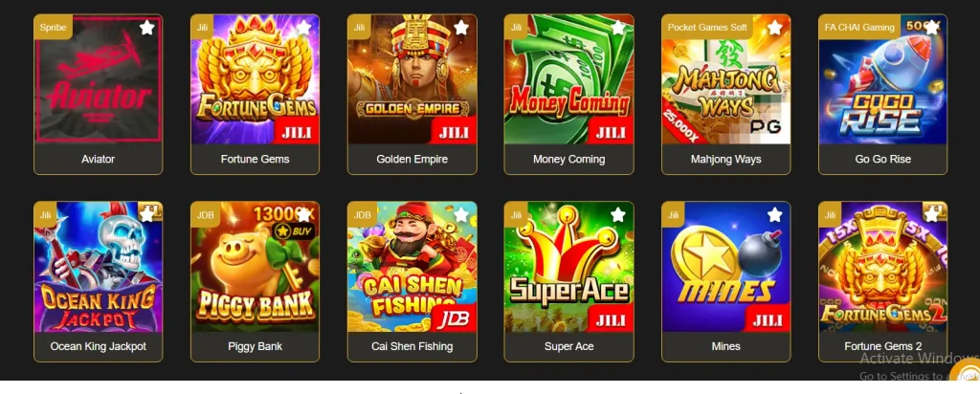Mark Mines game as favorite star

click(775, 215)
